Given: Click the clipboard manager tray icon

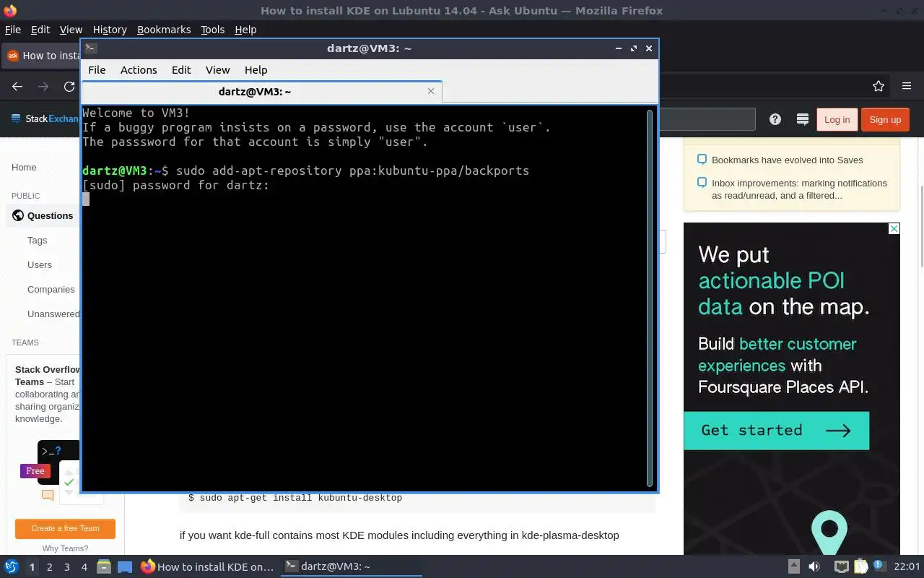Looking at the screenshot, I should click(x=861, y=567).
